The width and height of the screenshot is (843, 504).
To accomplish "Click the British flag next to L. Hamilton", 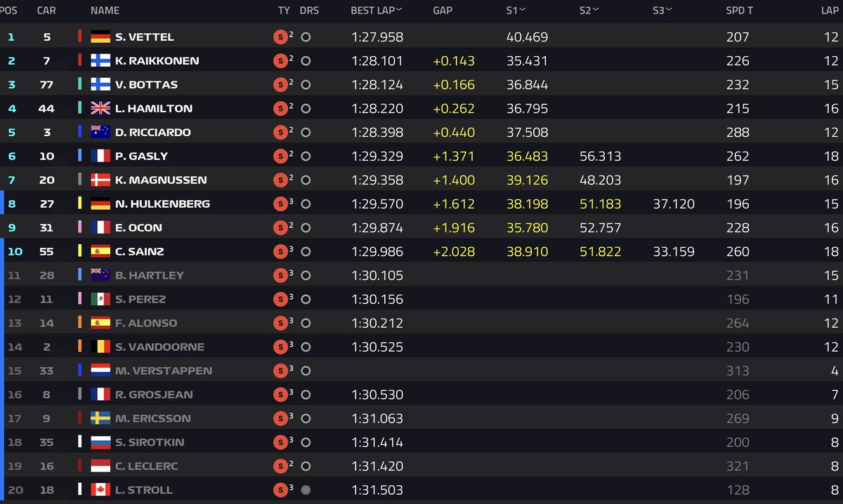I will 100,109.
